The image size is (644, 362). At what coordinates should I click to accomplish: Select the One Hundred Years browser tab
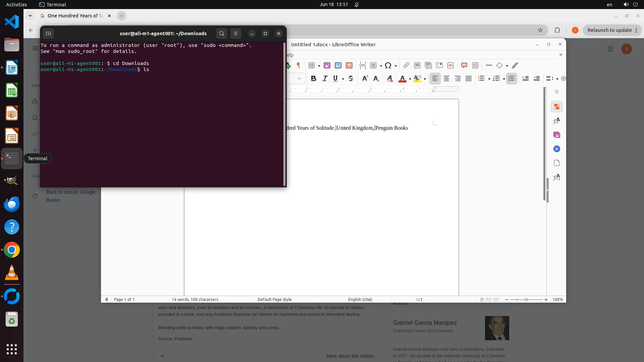[x=74, y=16]
